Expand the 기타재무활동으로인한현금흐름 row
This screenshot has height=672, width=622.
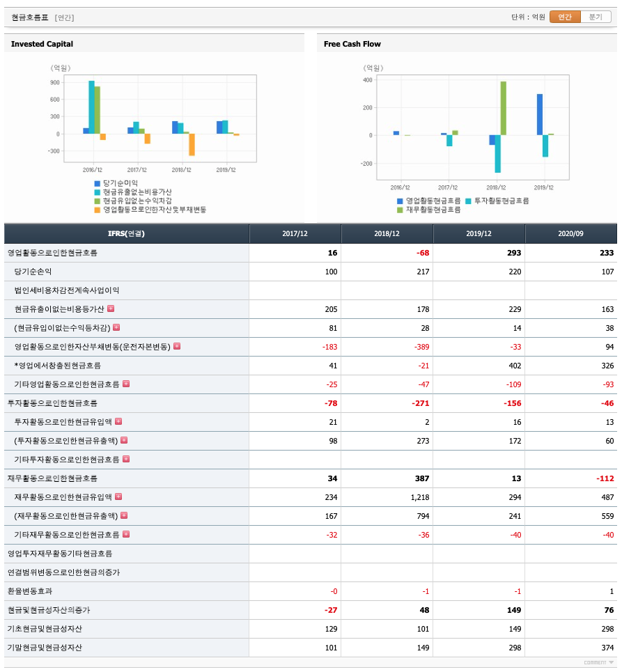126,534
